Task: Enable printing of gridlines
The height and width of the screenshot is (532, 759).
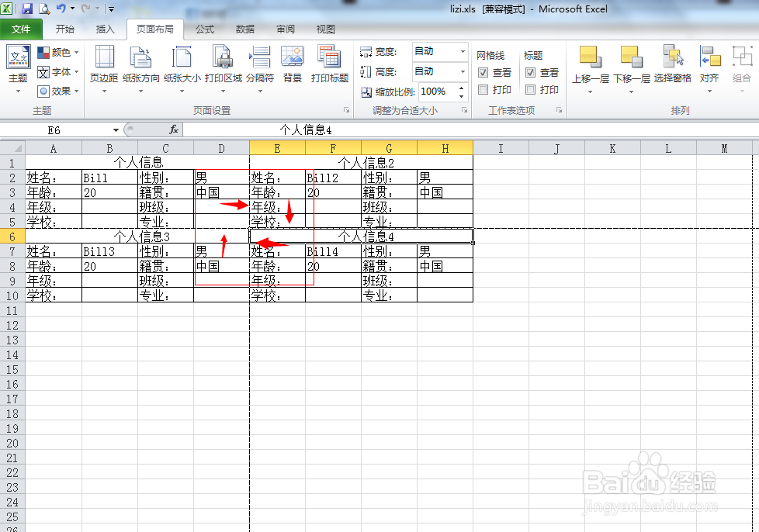Action: [x=483, y=89]
